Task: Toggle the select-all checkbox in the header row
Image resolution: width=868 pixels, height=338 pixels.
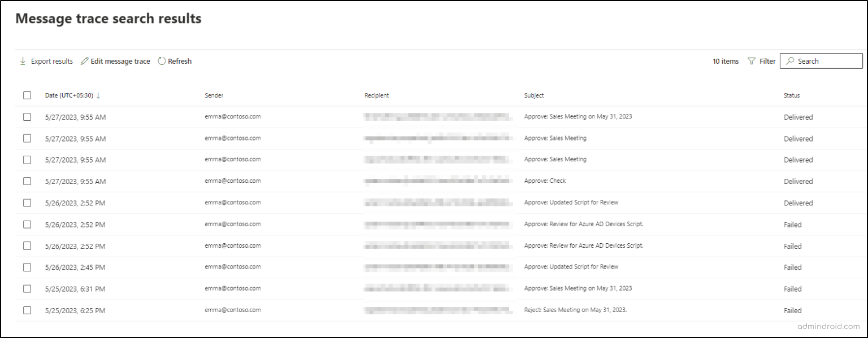Action: [x=27, y=95]
